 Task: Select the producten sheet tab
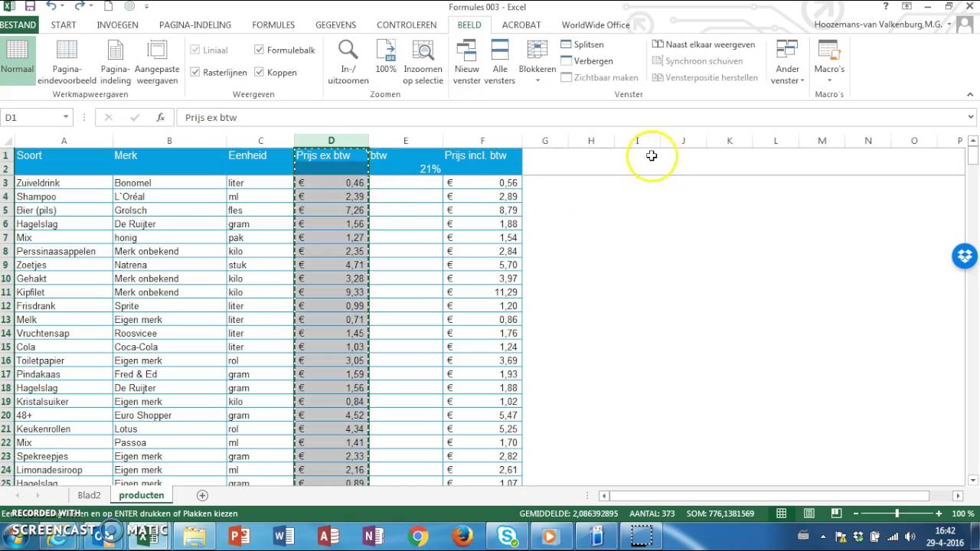coord(142,495)
